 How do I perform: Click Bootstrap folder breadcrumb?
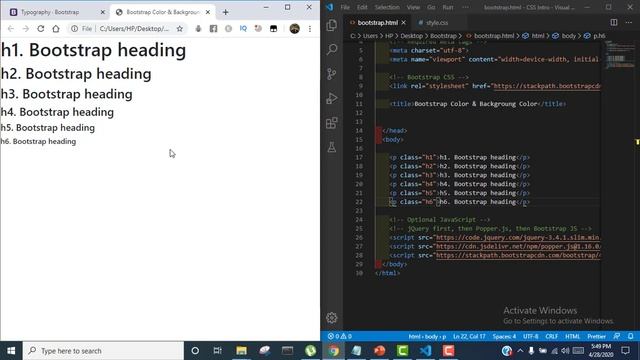coord(443,36)
